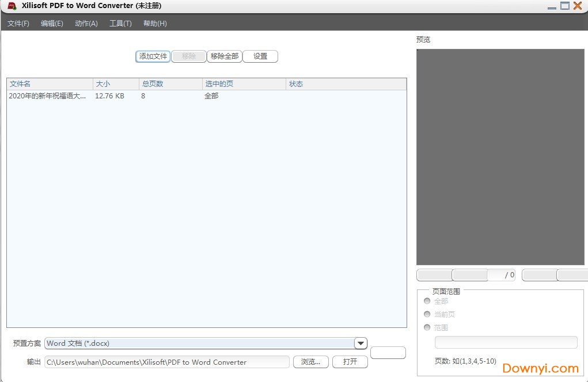Click the 输出 path text field
Image resolution: width=588 pixels, height=382 pixels.
click(x=167, y=362)
